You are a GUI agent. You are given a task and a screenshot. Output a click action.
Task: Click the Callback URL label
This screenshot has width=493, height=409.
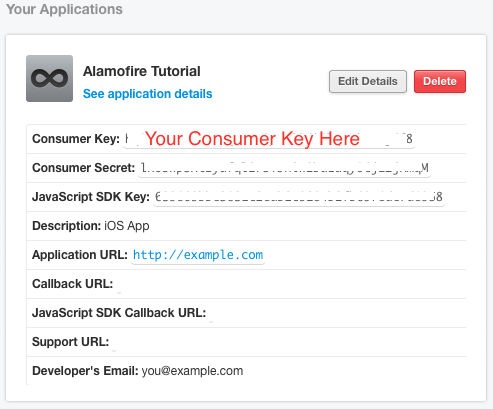[x=72, y=284]
